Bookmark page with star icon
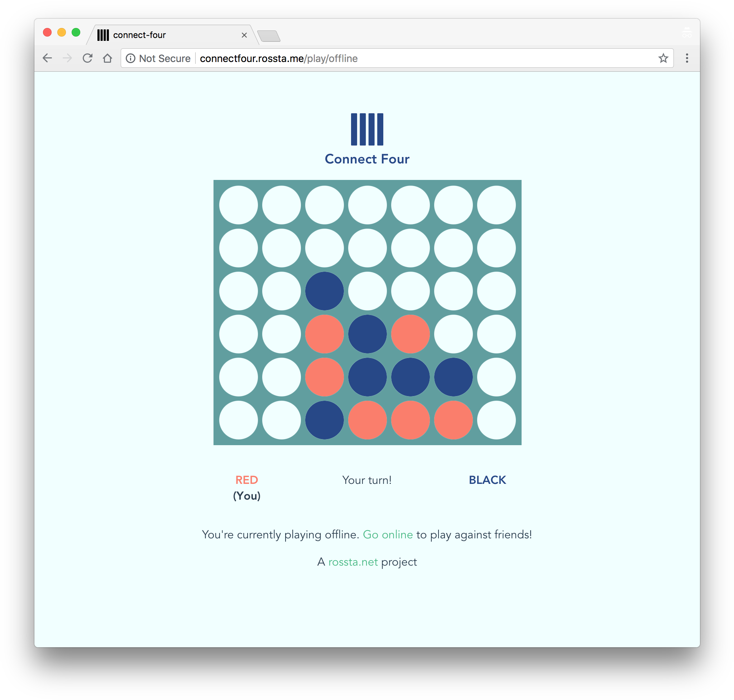The width and height of the screenshot is (734, 700). pos(663,58)
